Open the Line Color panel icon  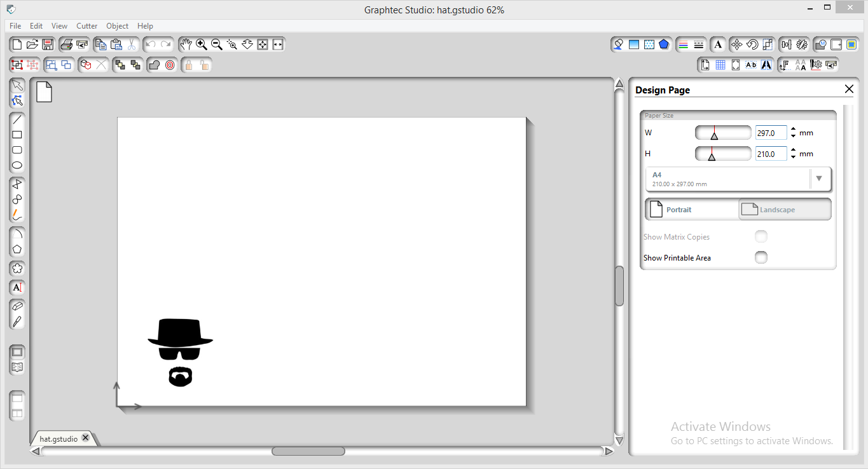(x=684, y=44)
